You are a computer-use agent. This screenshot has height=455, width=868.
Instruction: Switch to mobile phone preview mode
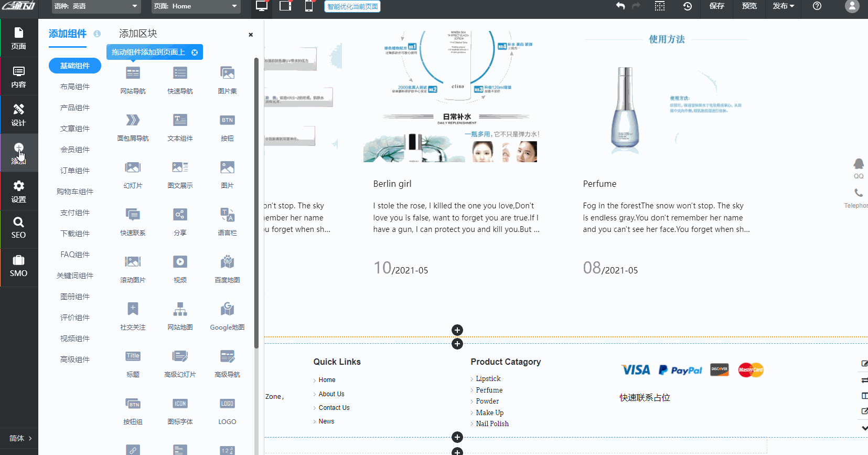tap(309, 6)
